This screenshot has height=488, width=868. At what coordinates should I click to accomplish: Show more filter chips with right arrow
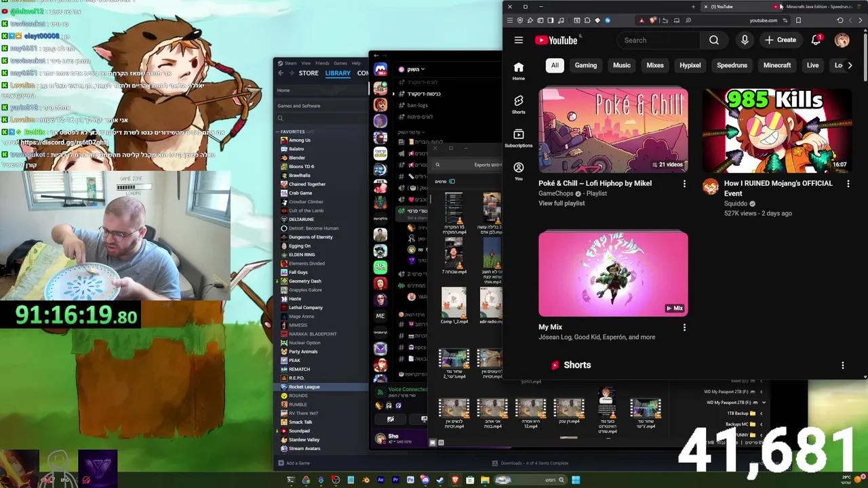850,65
